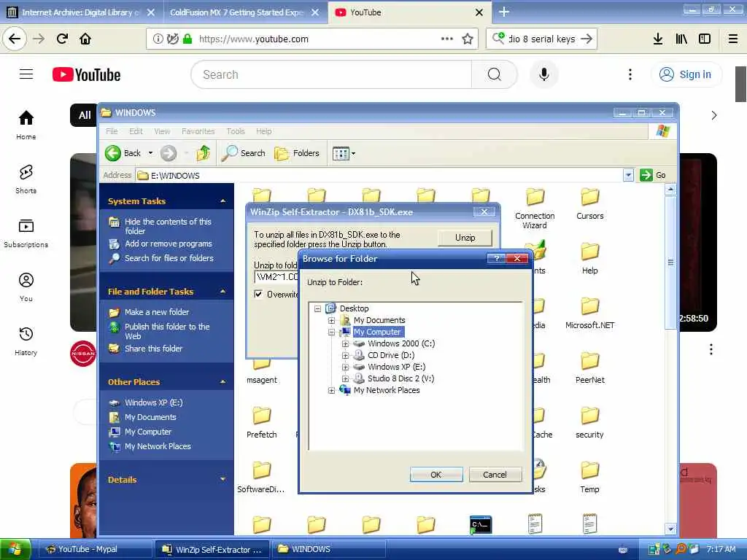Open the Microsoft.NET folder
Image resolution: width=747 pixels, height=560 pixels.
589,313
